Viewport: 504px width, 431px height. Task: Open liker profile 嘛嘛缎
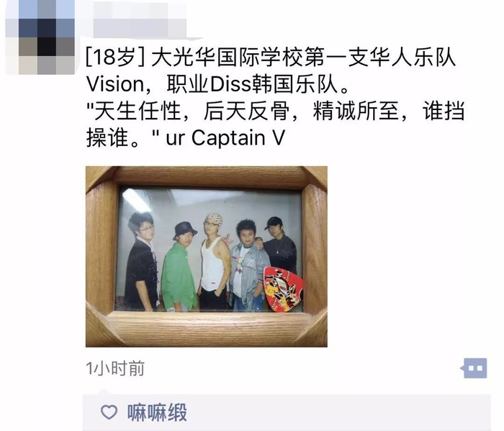(157, 412)
